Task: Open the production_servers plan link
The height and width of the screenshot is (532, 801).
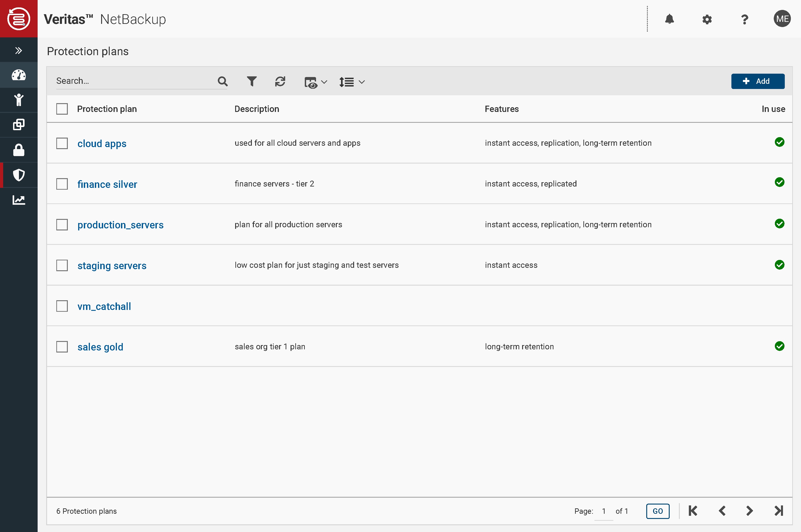Action: pyautogui.click(x=121, y=225)
